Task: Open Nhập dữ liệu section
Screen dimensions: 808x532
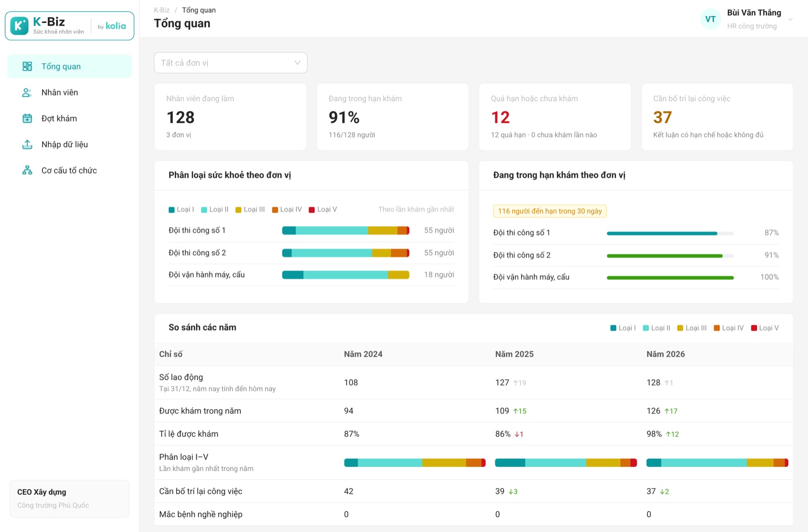Action: tap(70, 144)
